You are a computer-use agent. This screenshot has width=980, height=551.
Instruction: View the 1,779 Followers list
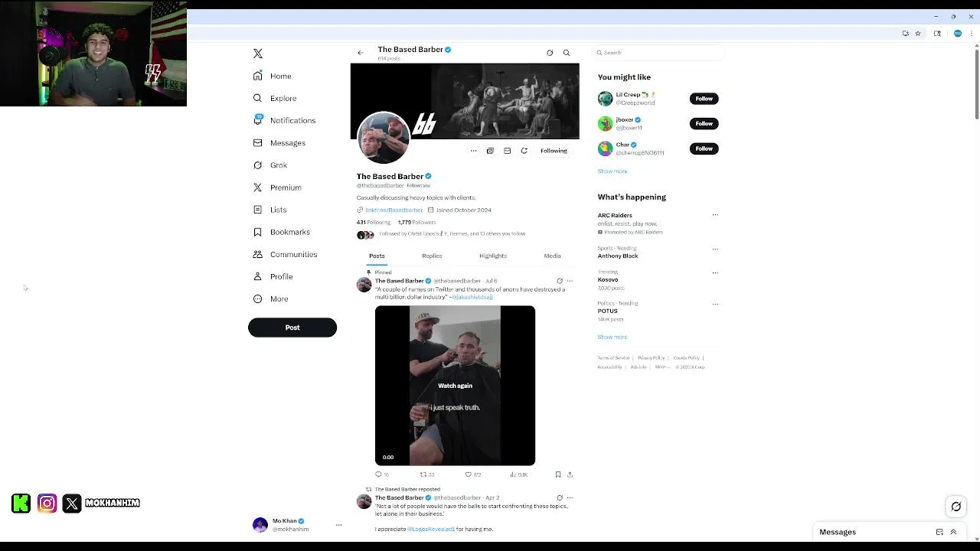[416, 222]
